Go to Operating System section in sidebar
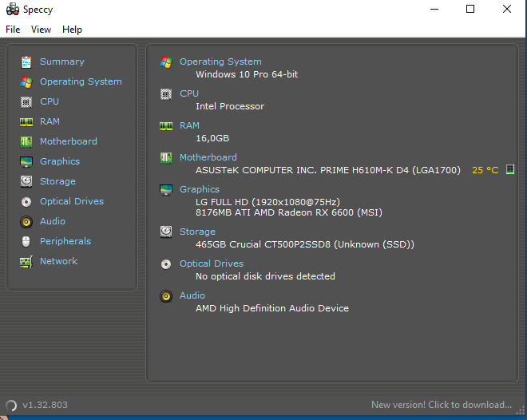 81,81
